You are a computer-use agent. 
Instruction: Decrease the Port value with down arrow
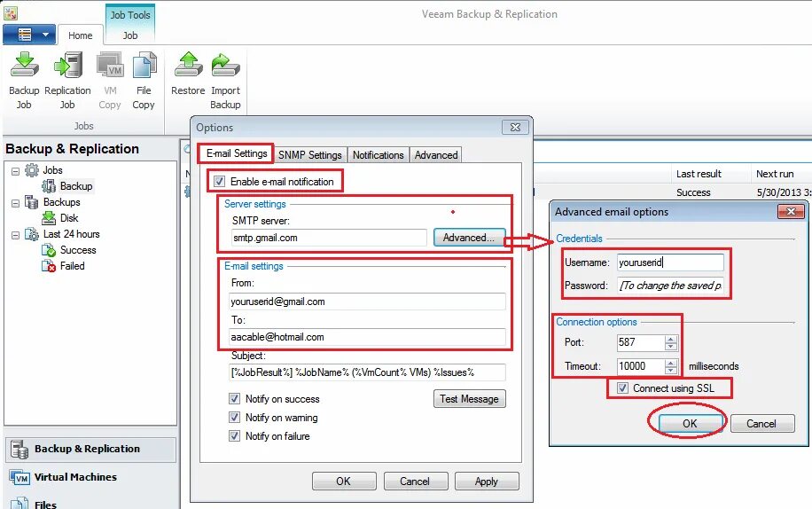click(671, 346)
